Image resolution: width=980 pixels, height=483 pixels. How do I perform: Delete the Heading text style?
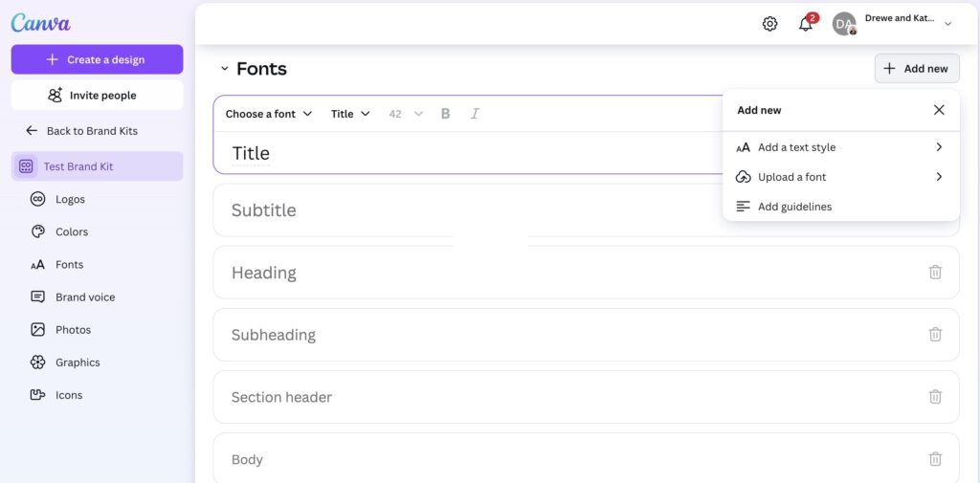click(935, 273)
